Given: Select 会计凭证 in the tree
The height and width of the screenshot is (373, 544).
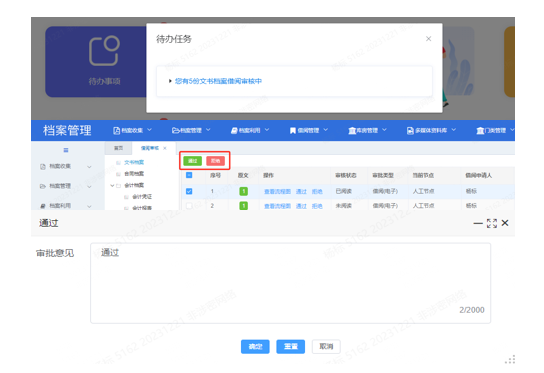Looking at the screenshot, I should 142,197.
